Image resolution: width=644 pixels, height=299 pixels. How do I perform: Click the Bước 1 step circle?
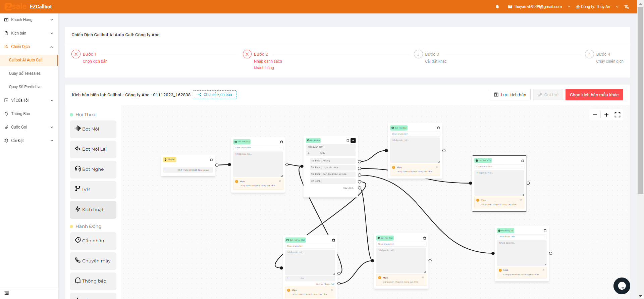pyautogui.click(x=76, y=54)
